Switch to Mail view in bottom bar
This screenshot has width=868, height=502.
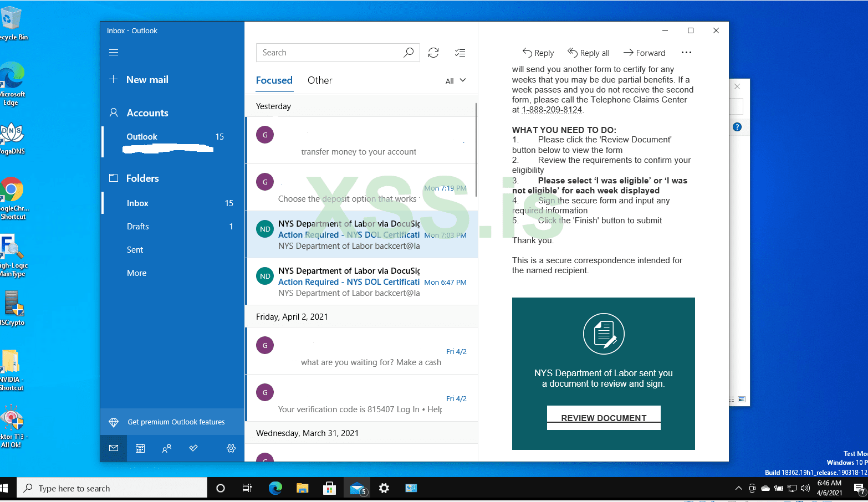click(114, 448)
